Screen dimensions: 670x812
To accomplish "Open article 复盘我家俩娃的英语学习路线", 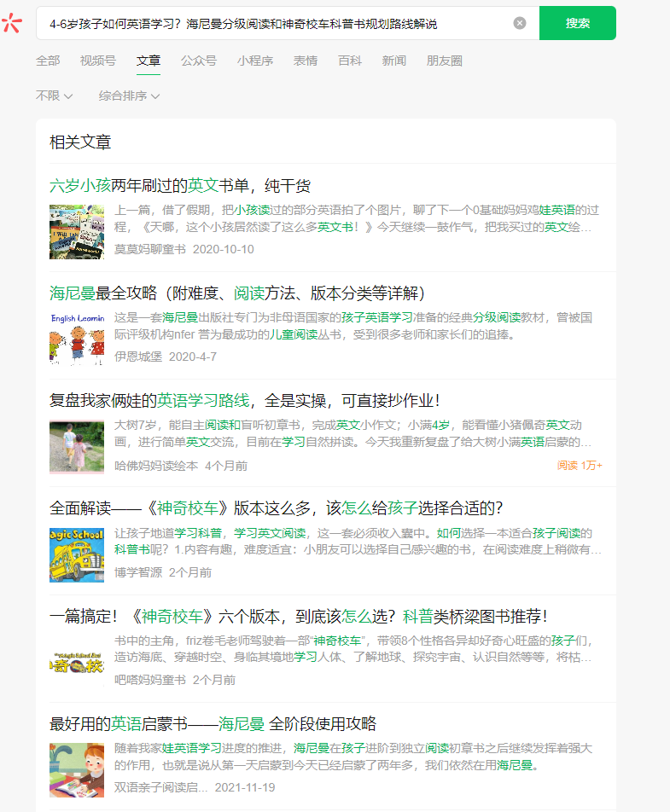I will 245,400.
